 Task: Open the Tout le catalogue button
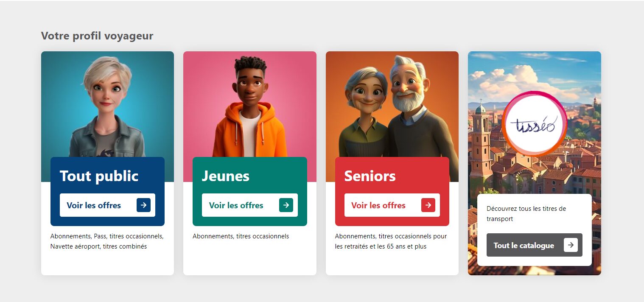[x=535, y=245]
